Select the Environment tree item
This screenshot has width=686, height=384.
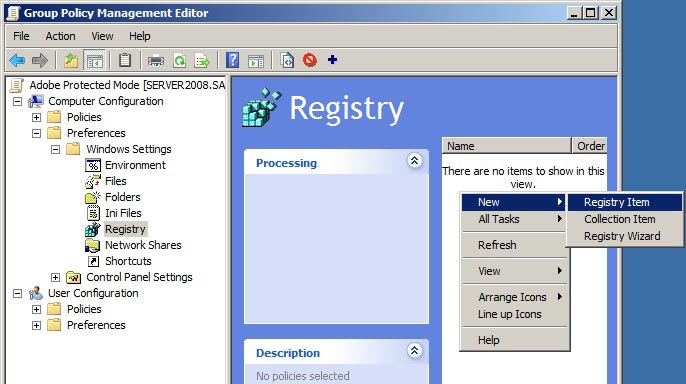[135, 165]
